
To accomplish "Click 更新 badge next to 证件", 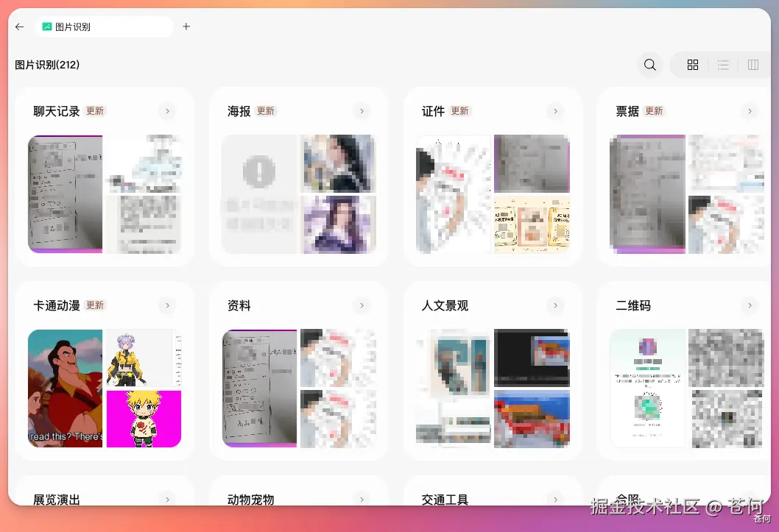I will (459, 110).
